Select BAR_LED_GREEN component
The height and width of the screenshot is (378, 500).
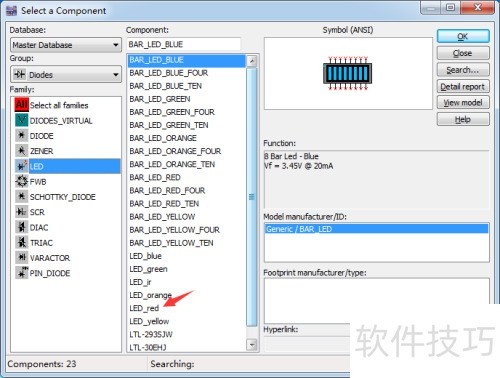pos(160,99)
